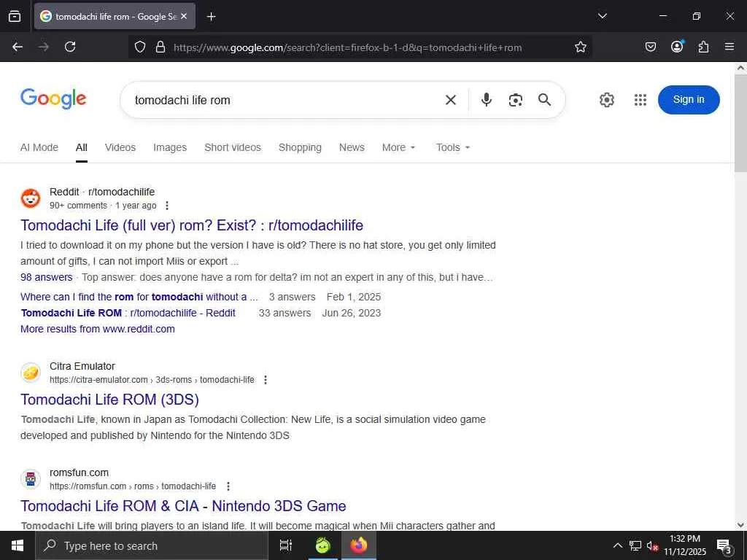Viewport: 747px width, 560px height.
Task: Open Citra Emulator result options menu
Action: (266, 380)
